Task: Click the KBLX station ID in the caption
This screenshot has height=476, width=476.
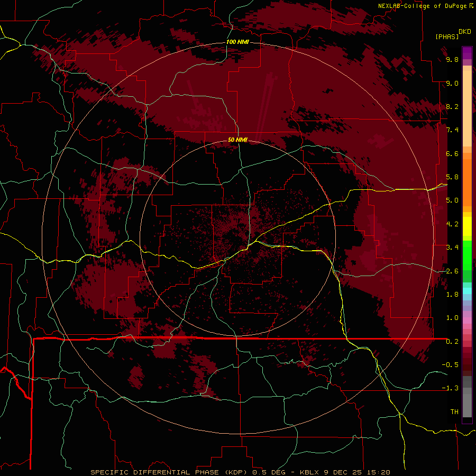Action: pyautogui.click(x=309, y=472)
